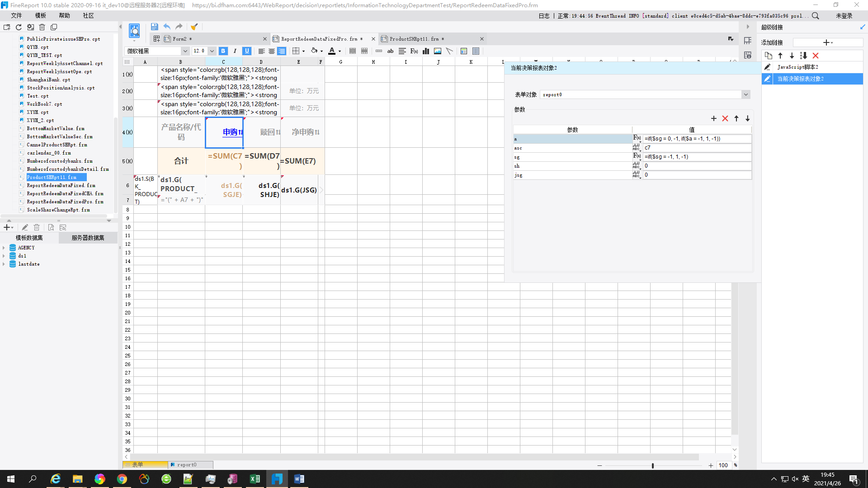Click 未登录 to sign in

[844, 16]
